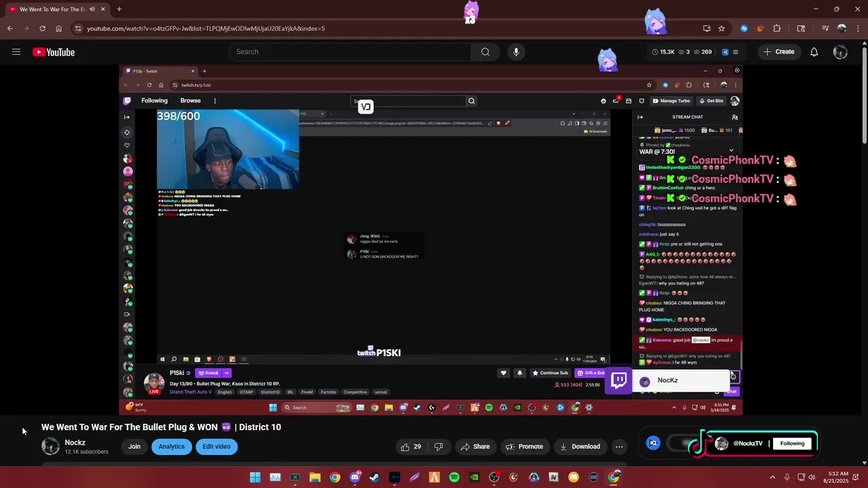The height and width of the screenshot is (488, 868).
Task: Click the @NockzTV Following button overlay
Action: coord(792,443)
